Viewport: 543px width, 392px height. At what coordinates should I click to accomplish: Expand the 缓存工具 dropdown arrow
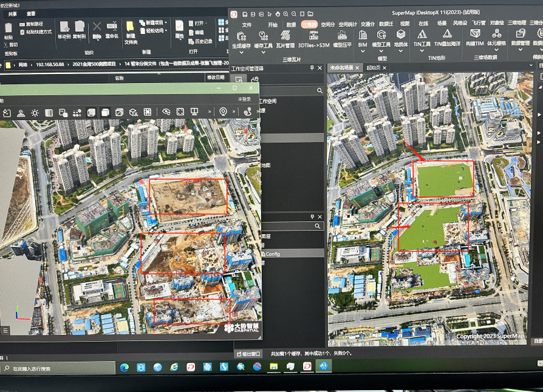263,52
